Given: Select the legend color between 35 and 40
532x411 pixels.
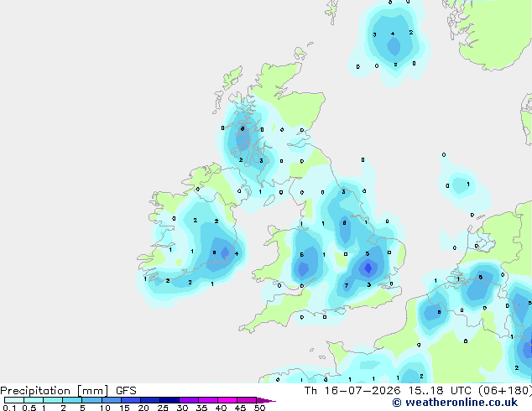Looking at the screenshot, I should [208, 400].
